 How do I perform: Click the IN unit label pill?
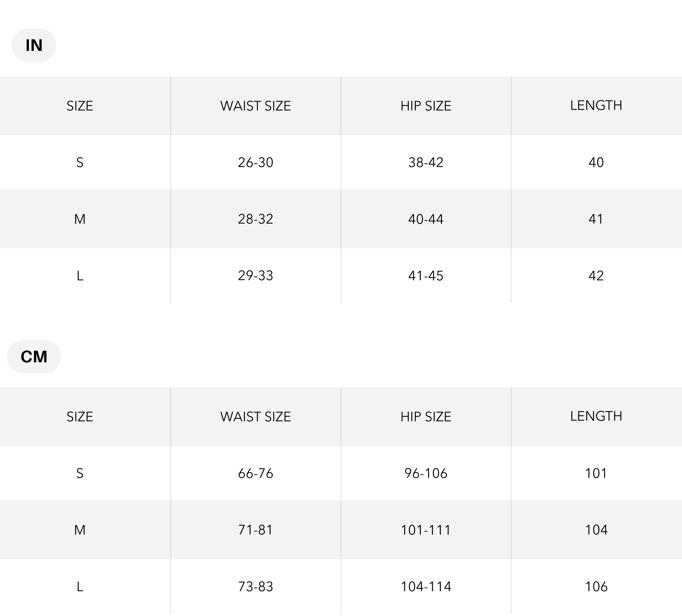[x=34, y=45]
